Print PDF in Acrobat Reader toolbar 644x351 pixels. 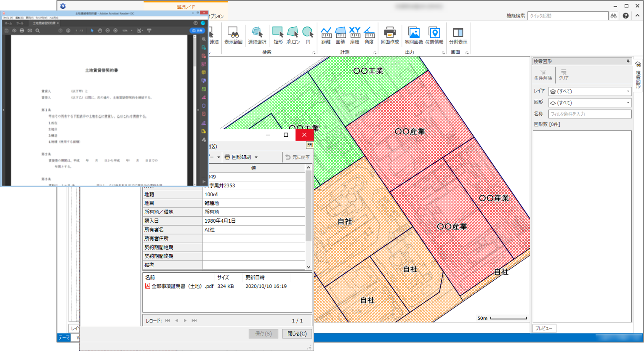tap(22, 31)
